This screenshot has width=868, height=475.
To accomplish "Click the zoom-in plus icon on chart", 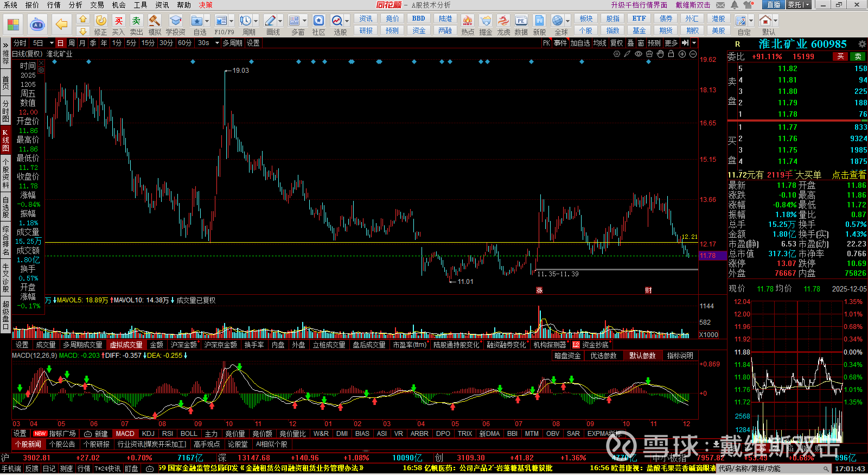I will (x=682, y=54).
